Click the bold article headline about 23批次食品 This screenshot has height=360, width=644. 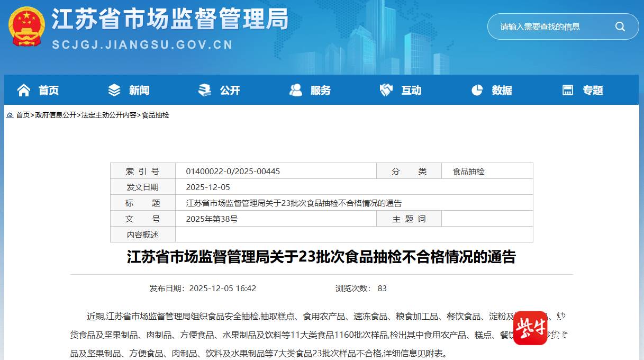coord(321,257)
